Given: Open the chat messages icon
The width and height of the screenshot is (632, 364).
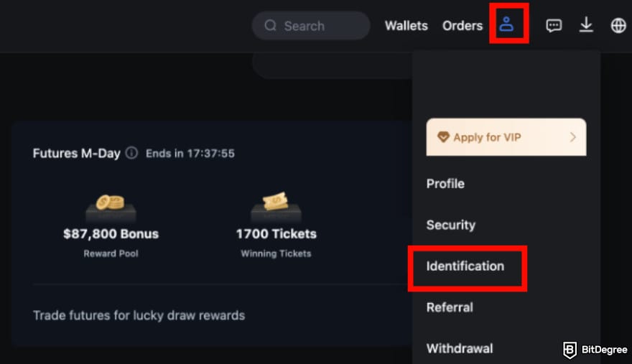Looking at the screenshot, I should point(554,26).
